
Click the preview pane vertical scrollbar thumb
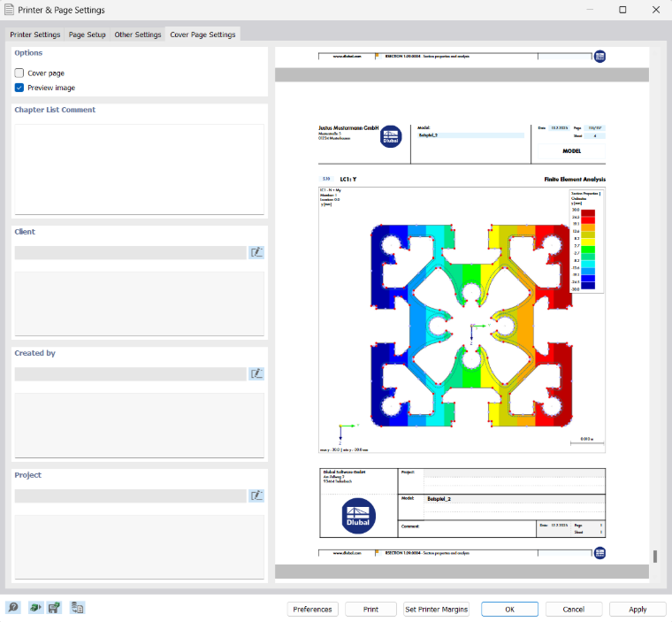pyautogui.click(x=655, y=557)
